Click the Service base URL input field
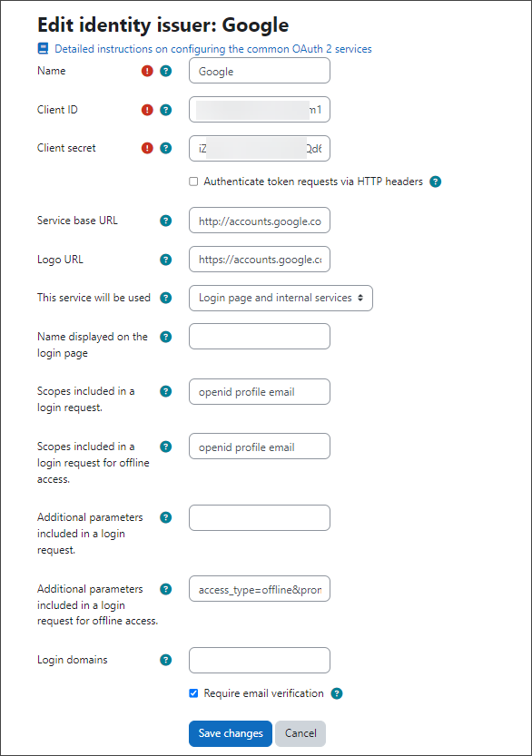 [260, 221]
